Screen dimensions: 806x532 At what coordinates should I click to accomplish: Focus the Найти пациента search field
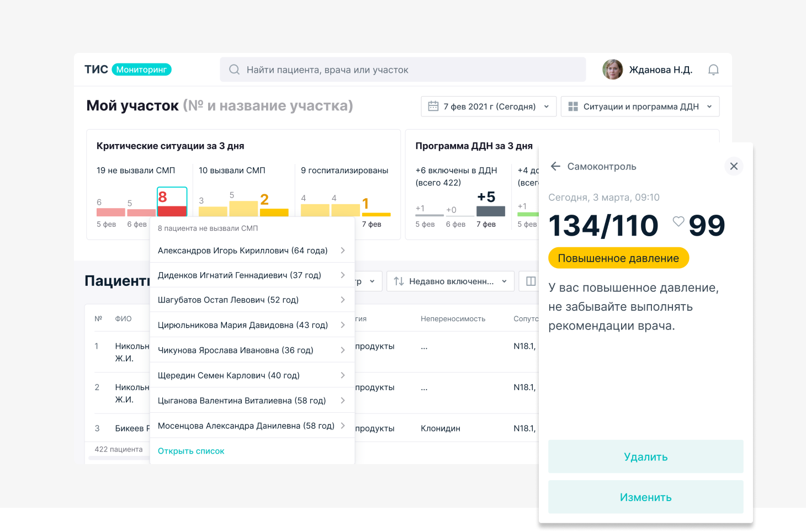(402, 70)
